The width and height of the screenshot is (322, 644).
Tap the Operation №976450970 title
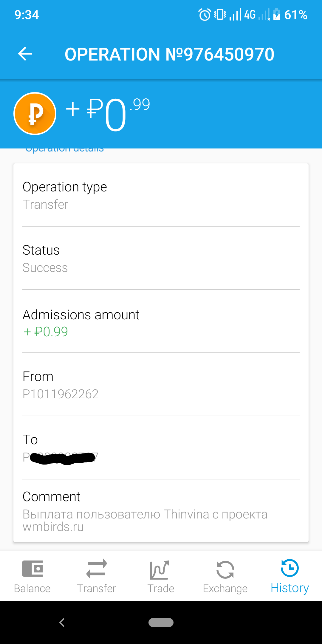[x=169, y=54]
